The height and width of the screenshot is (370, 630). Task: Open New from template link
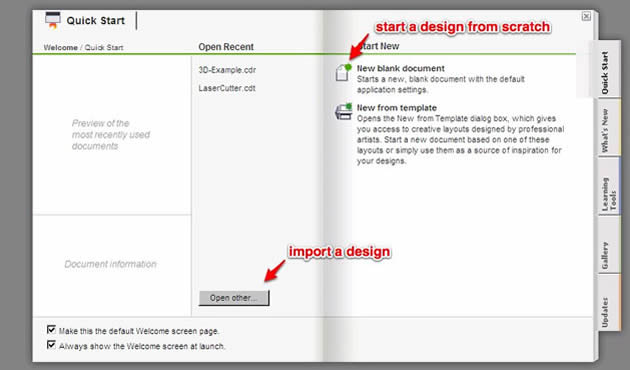pyautogui.click(x=397, y=108)
